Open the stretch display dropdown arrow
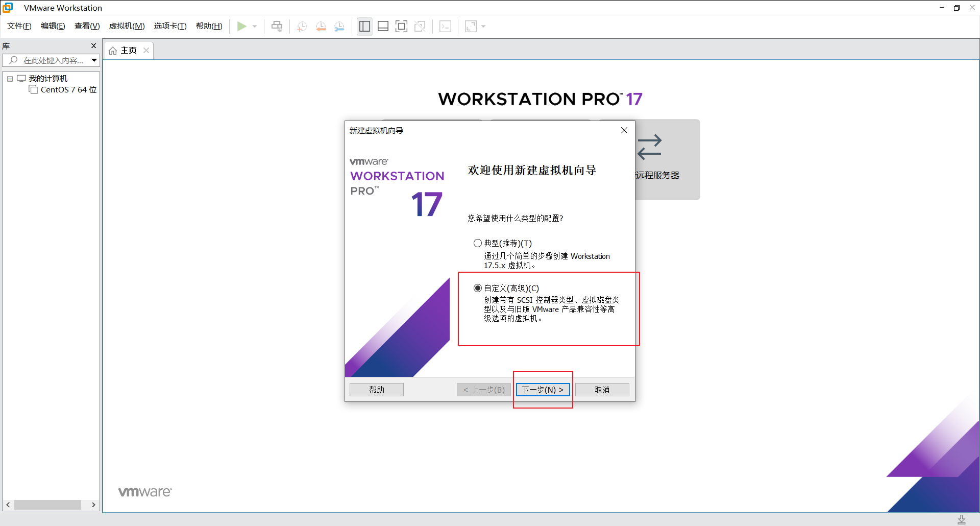Viewport: 980px width, 526px height. (483, 26)
